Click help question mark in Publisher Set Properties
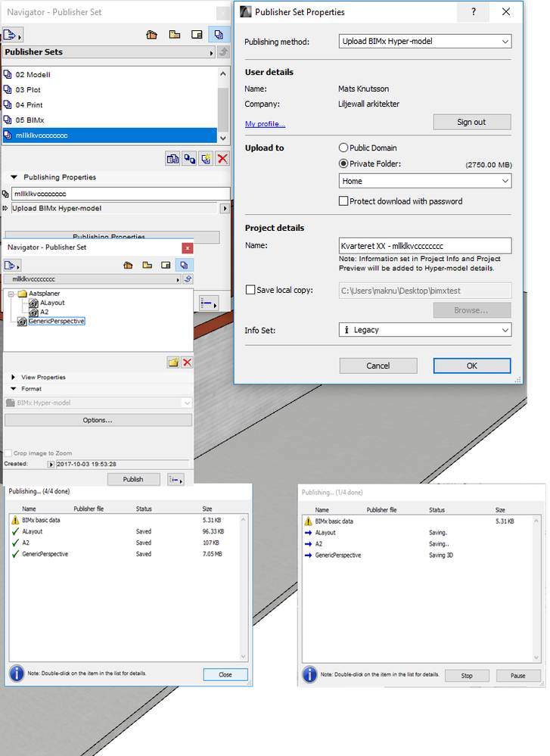This screenshot has width=550, height=756. point(474,12)
